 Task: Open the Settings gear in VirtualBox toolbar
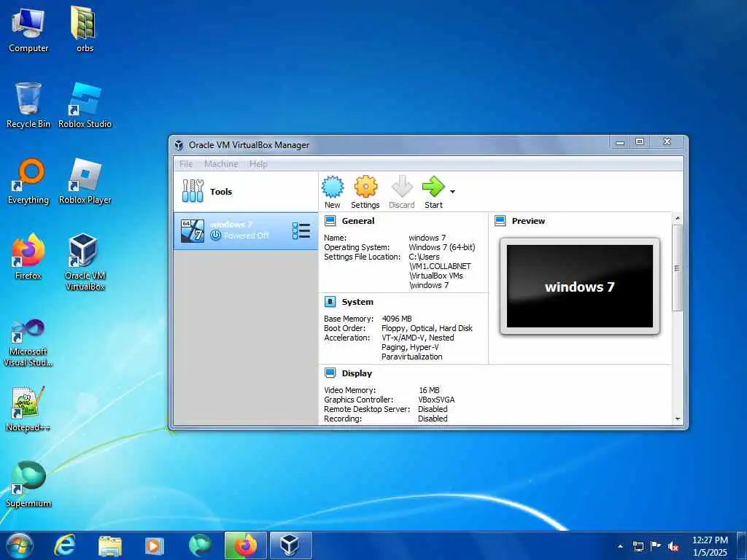(x=365, y=187)
